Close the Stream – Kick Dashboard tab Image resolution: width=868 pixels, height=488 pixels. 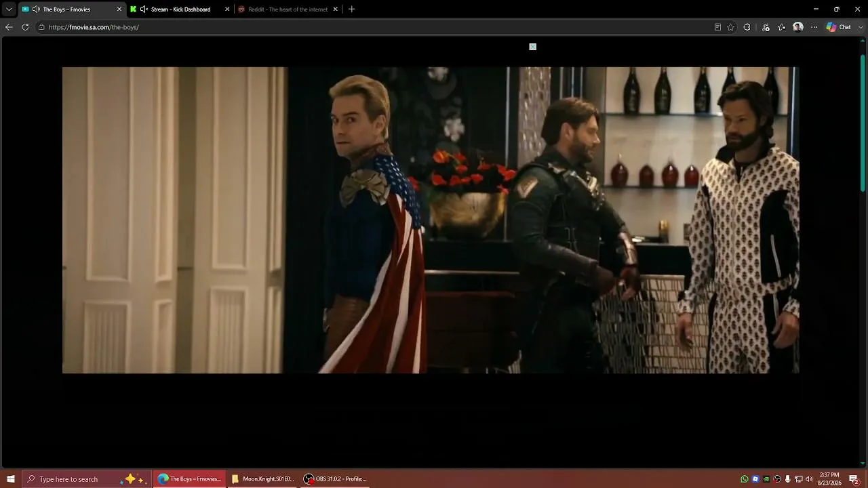(x=227, y=9)
